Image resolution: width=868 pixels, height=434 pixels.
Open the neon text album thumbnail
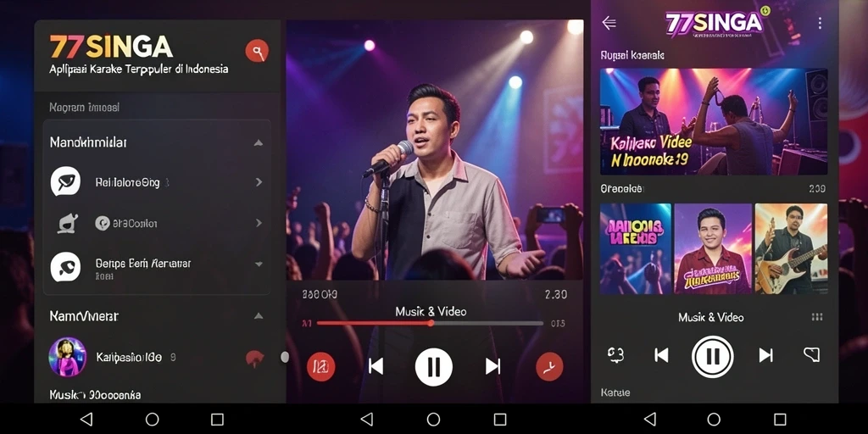[636, 248]
